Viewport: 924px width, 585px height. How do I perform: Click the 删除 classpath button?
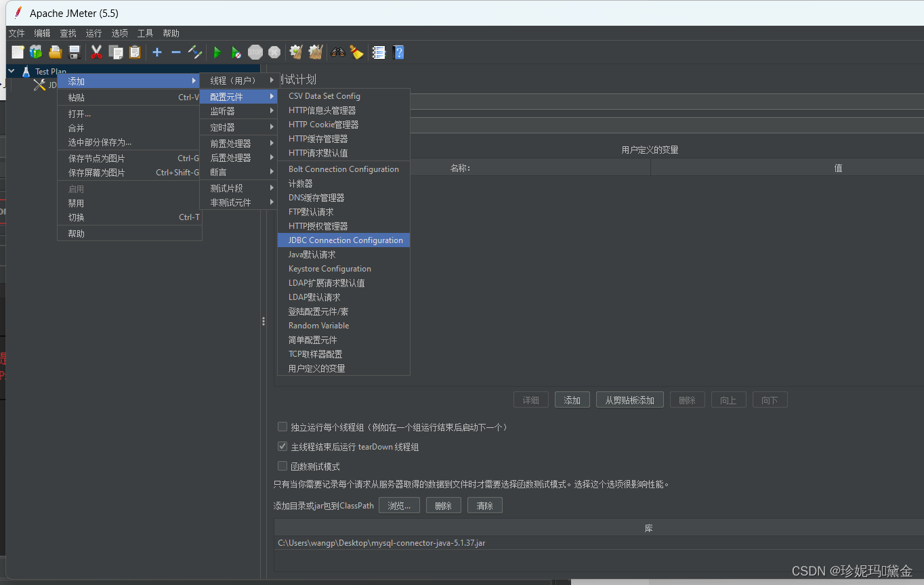click(x=443, y=506)
